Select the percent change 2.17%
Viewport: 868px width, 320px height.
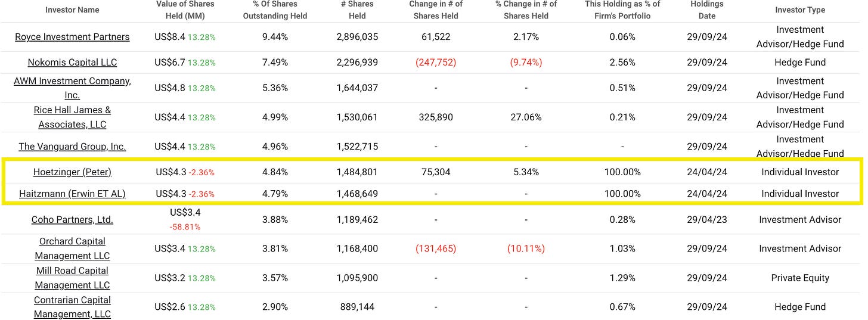pyautogui.click(x=525, y=37)
